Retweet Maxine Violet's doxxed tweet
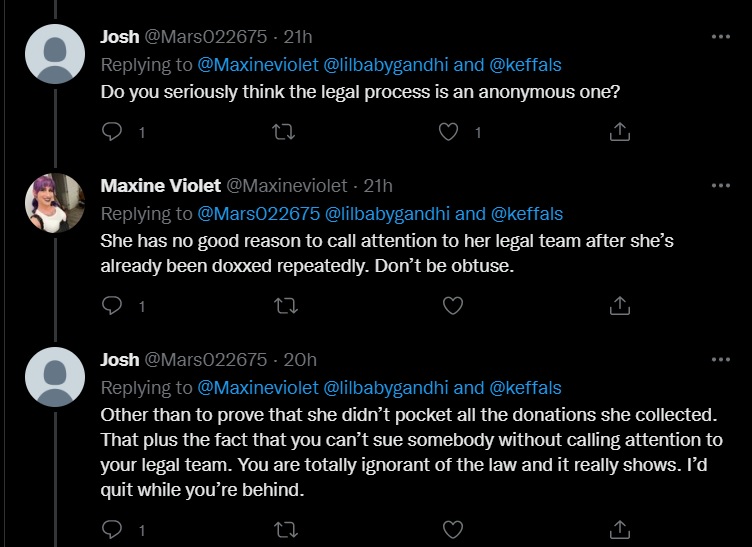Screen dimensions: 752x547 click(286, 306)
